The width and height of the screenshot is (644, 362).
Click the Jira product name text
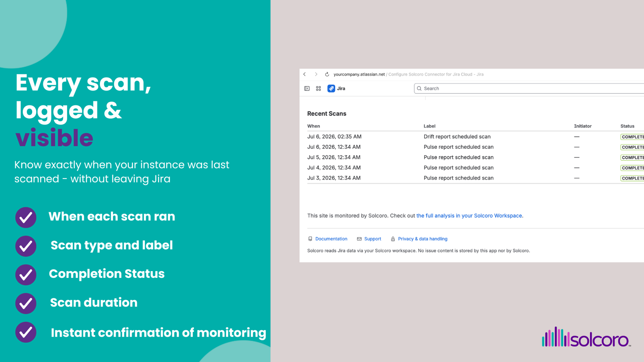click(341, 88)
